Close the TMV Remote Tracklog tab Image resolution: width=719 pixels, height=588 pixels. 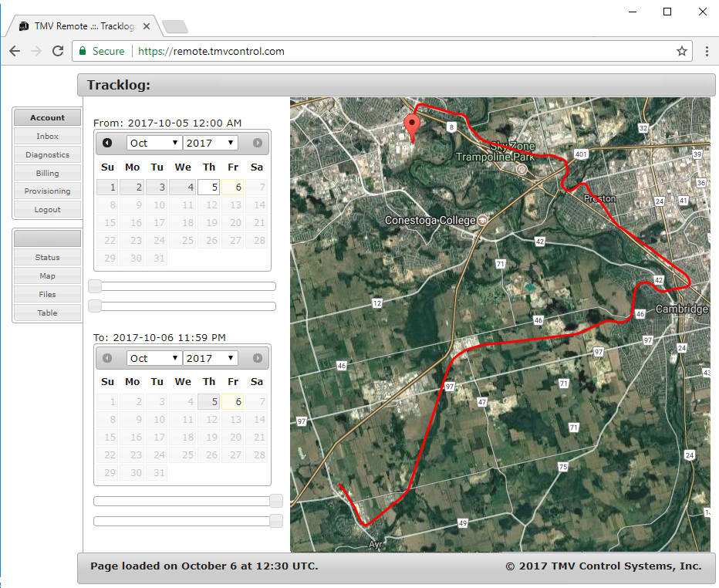147,26
